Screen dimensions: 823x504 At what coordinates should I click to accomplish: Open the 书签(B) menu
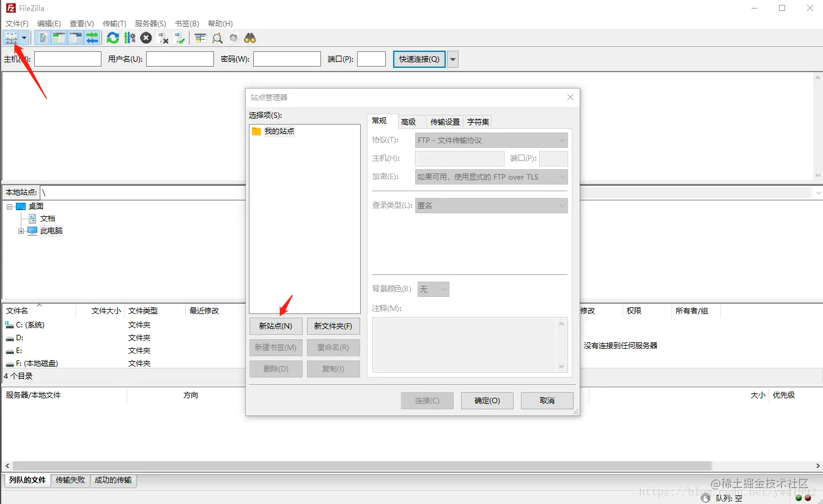(187, 24)
